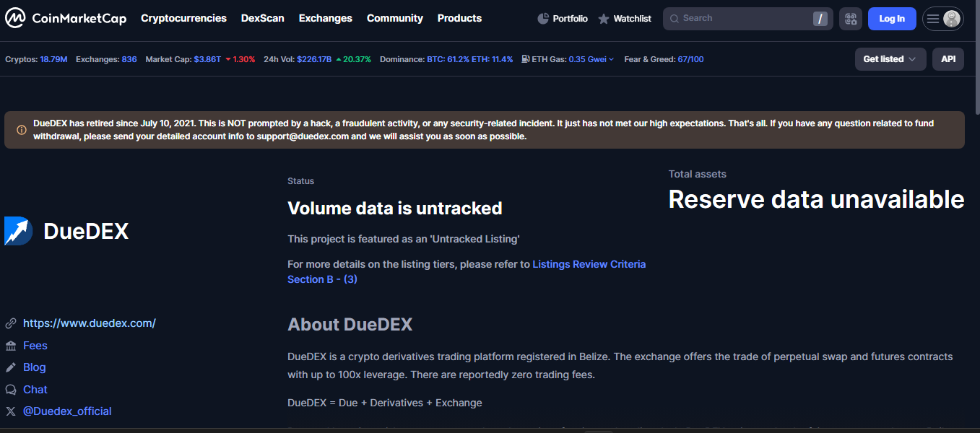Open the Community menu
Screen dimensions: 980x433
pos(395,18)
